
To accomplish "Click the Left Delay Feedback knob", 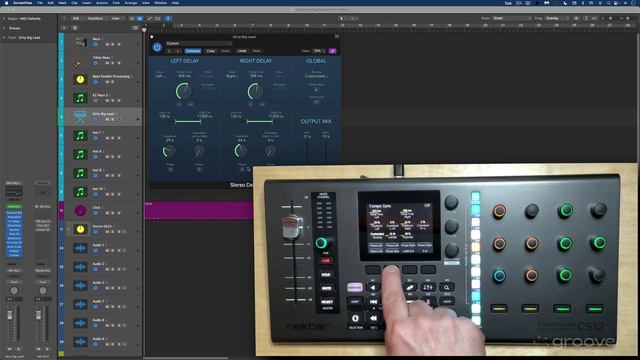I will tap(169, 151).
